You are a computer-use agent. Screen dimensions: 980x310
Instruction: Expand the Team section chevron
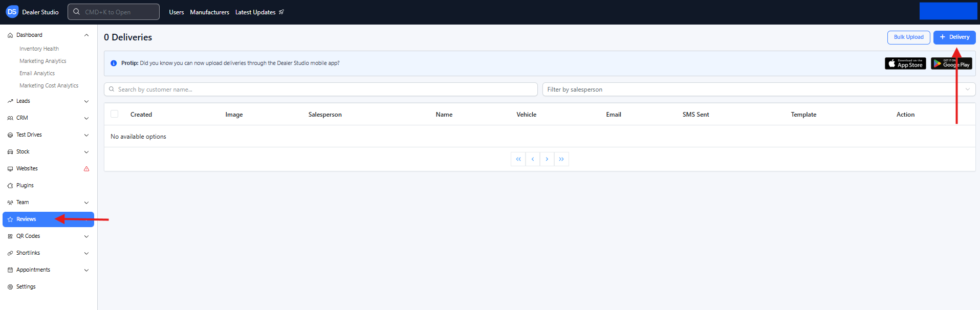point(86,203)
